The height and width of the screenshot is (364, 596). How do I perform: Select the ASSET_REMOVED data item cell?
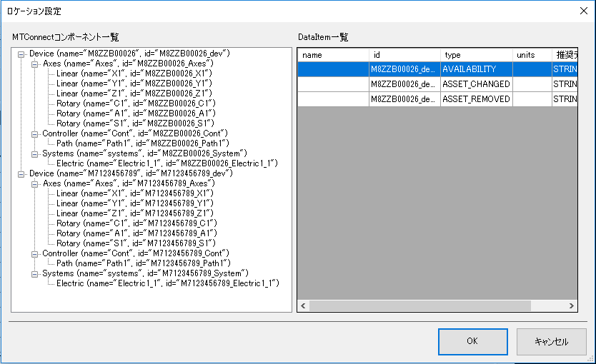click(477, 99)
